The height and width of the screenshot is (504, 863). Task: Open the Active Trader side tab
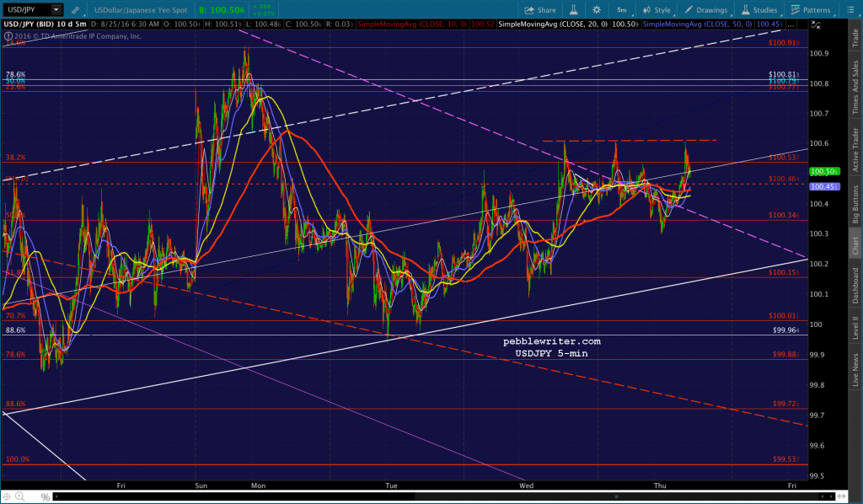pos(855,150)
